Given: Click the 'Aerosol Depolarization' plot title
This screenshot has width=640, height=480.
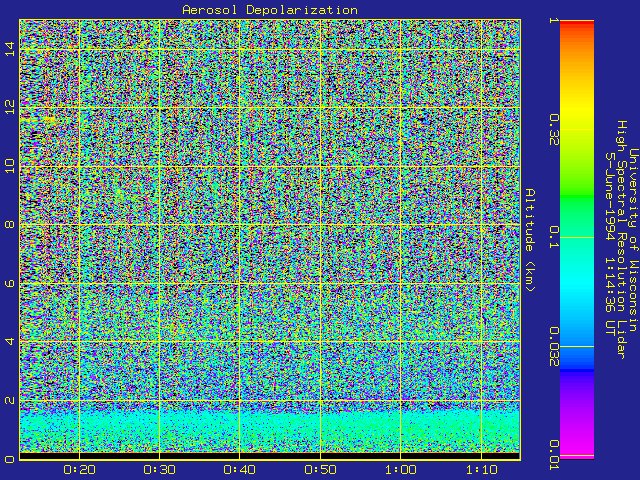Looking at the screenshot, I should pos(270,10).
